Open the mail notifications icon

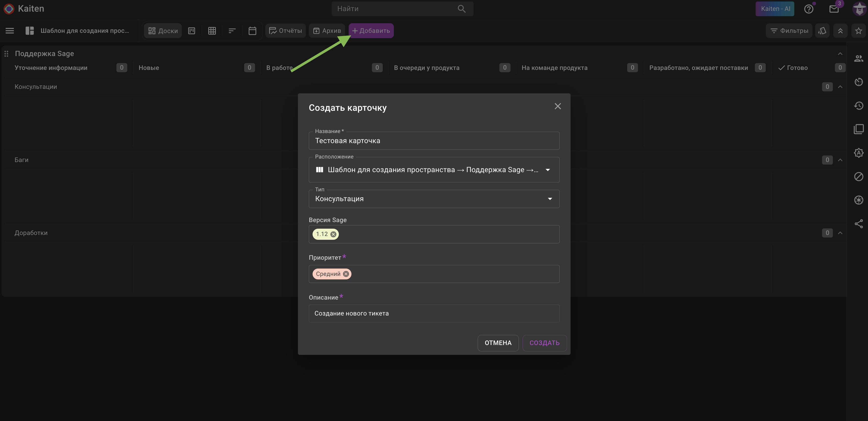pyautogui.click(x=834, y=9)
